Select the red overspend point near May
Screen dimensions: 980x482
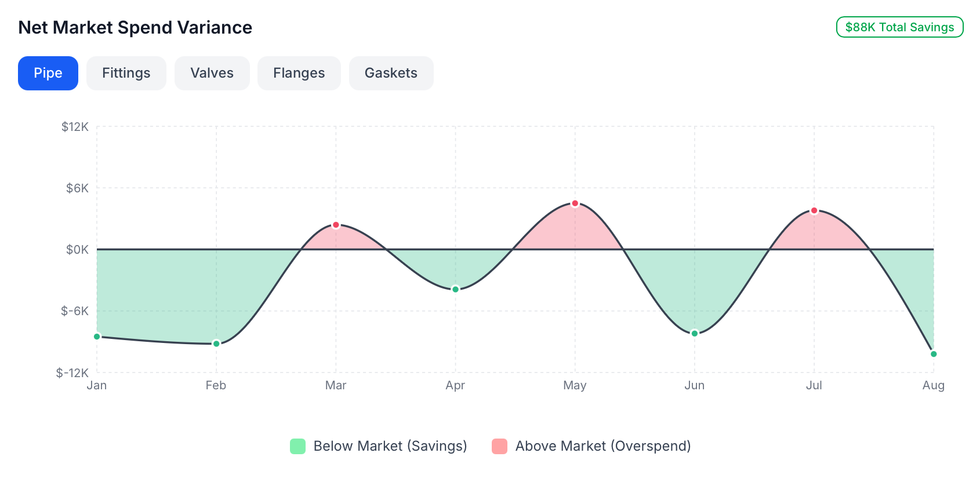575,203
